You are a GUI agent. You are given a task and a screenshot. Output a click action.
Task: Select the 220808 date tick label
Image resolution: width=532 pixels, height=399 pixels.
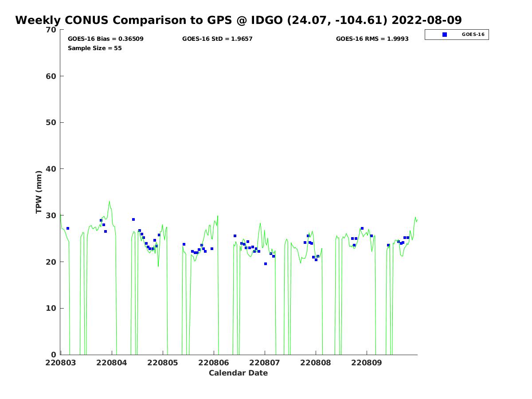click(x=316, y=363)
